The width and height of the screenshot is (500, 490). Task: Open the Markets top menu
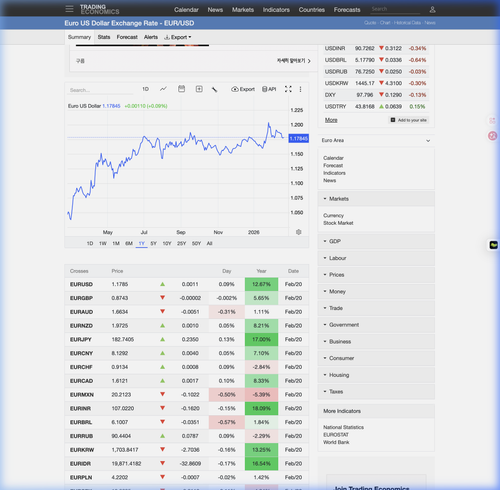tap(243, 10)
